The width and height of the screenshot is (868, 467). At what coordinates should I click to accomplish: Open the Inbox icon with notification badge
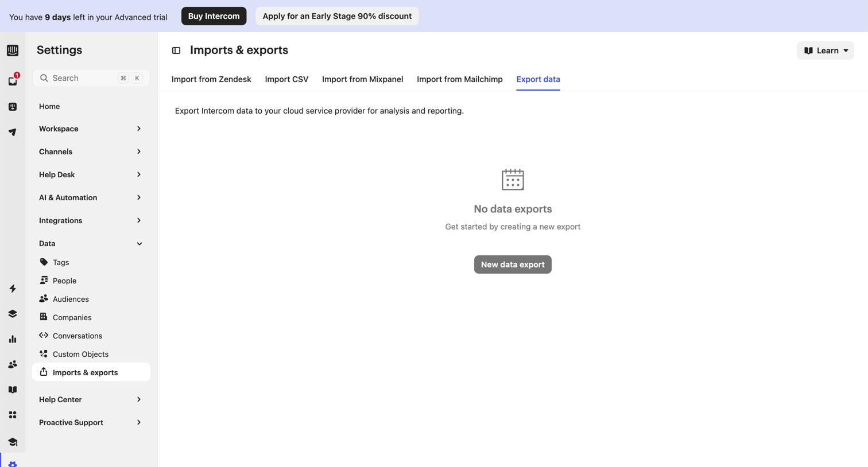pos(13,81)
